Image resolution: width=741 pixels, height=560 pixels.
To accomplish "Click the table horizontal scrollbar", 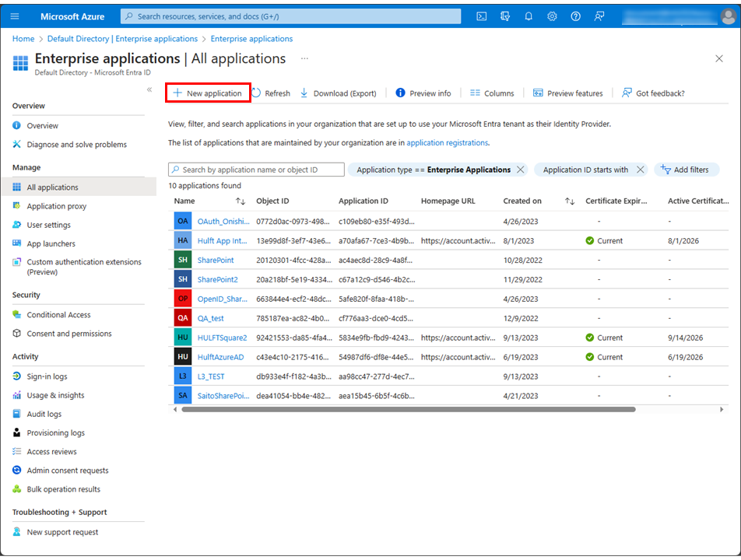I will tap(409, 409).
